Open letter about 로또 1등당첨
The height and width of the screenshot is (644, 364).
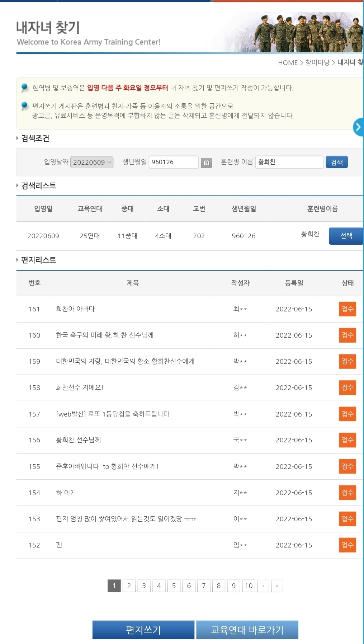point(113,414)
